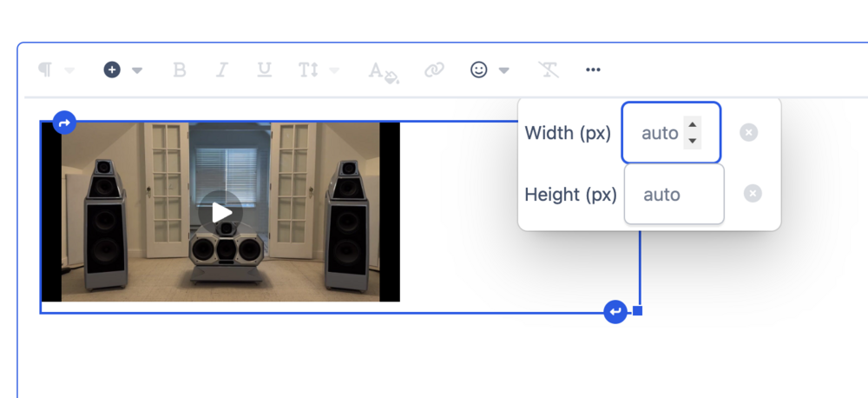
Task: Click the top-left curved arrow handle
Action: click(64, 123)
